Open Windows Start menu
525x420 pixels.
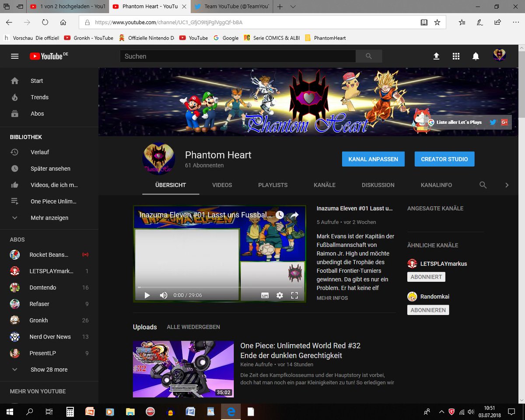coord(9,412)
